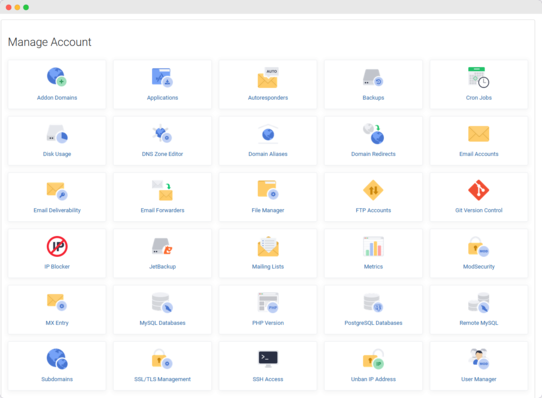The height and width of the screenshot is (398, 542).
Task: Click the ModSecurity padlock icon
Action: 478,247
